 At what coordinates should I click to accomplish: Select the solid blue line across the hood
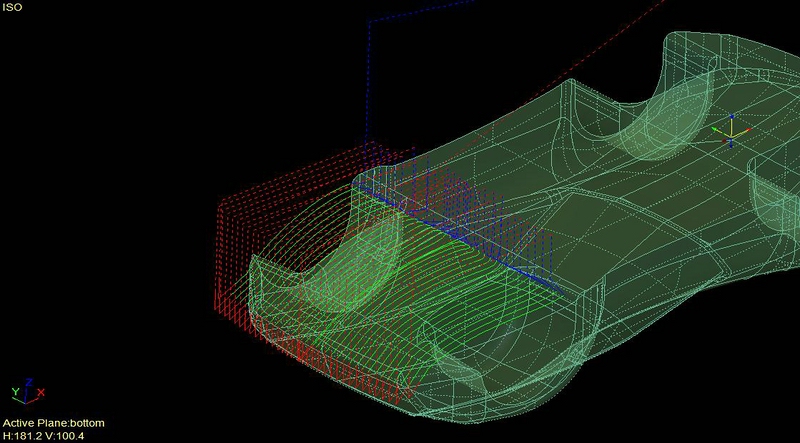point(470,238)
